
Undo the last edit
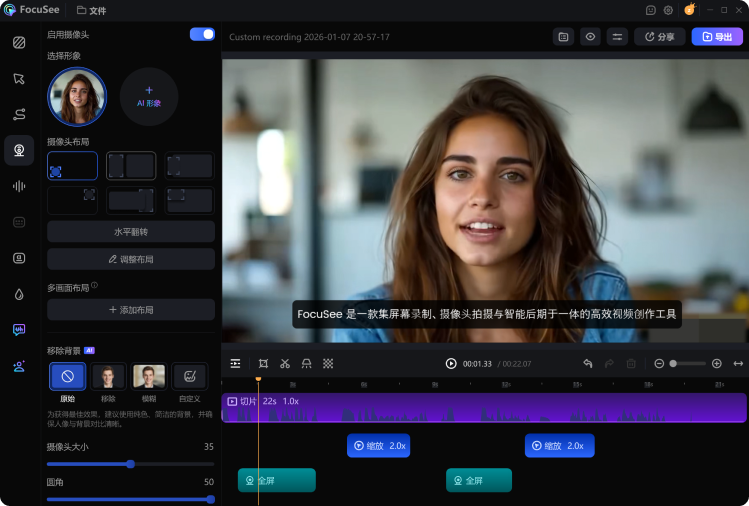coord(588,364)
